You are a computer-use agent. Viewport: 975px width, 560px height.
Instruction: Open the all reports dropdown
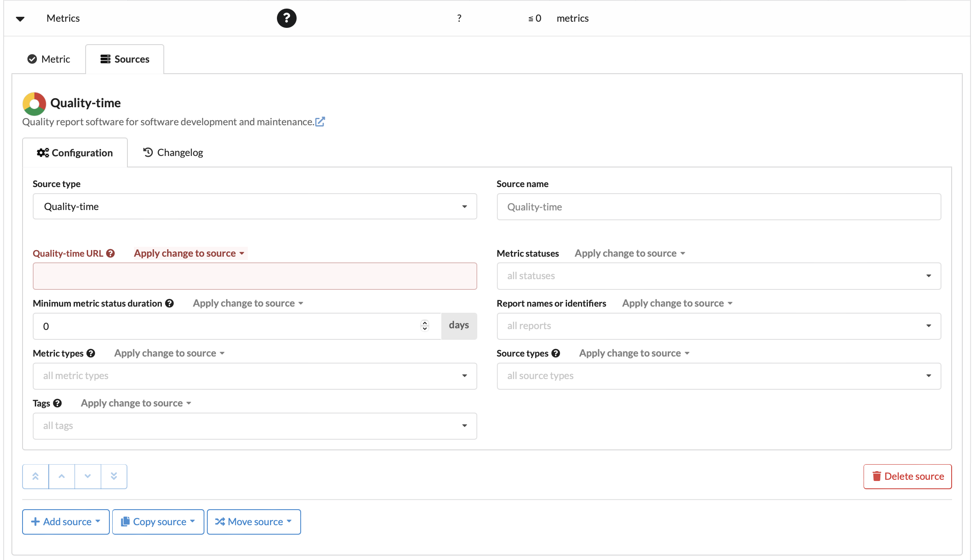[x=719, y=326]
